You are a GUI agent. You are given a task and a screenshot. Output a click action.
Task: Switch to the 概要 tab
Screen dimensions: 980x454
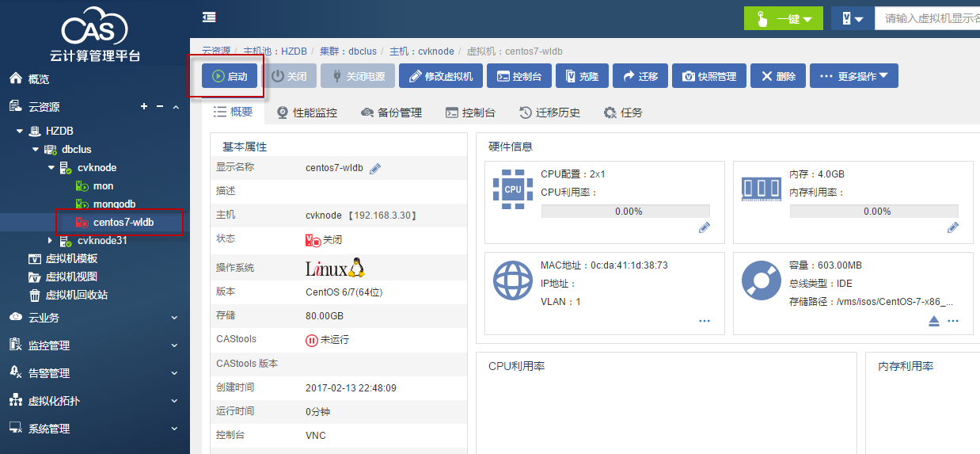click(x=234, y=113)
